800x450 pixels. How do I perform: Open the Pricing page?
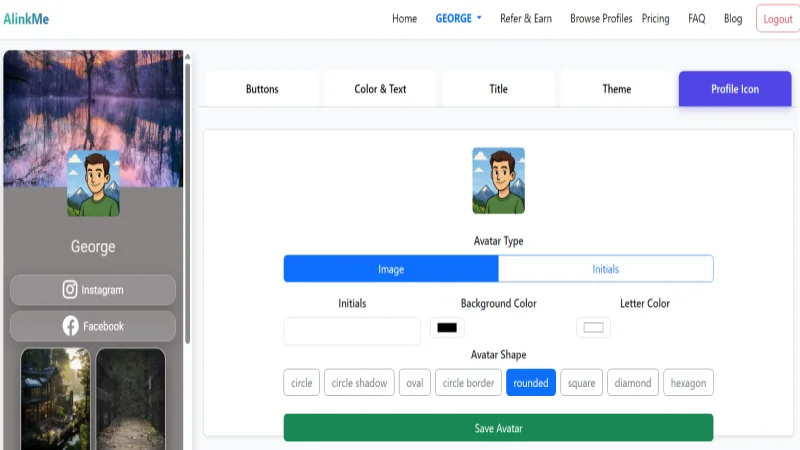tap(655, 19)
